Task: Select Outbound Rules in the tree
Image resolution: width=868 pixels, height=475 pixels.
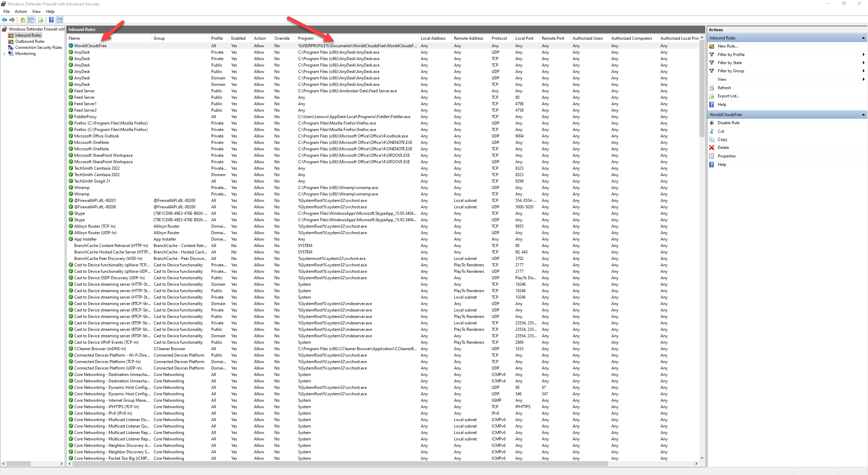Action: (x=29, y=41)
